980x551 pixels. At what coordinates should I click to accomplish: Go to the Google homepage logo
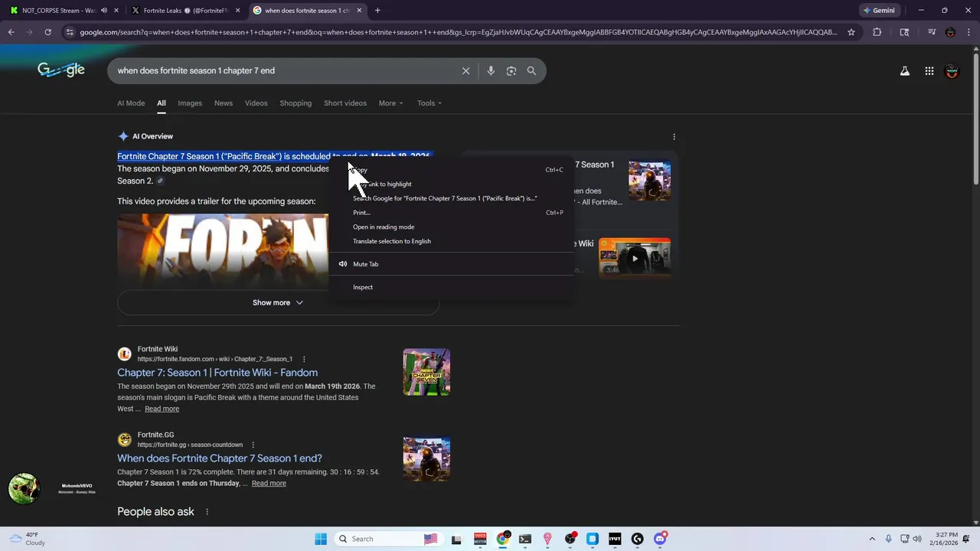point(61,70)
